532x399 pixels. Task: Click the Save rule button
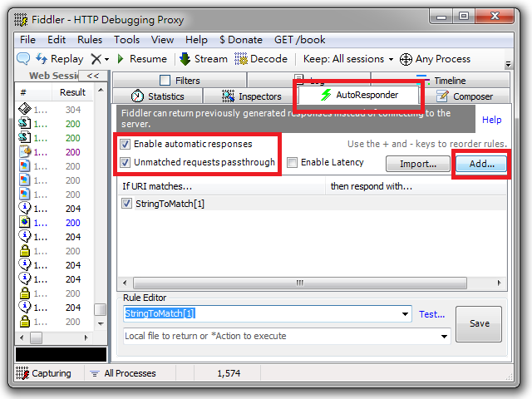(x=479, y=323)
